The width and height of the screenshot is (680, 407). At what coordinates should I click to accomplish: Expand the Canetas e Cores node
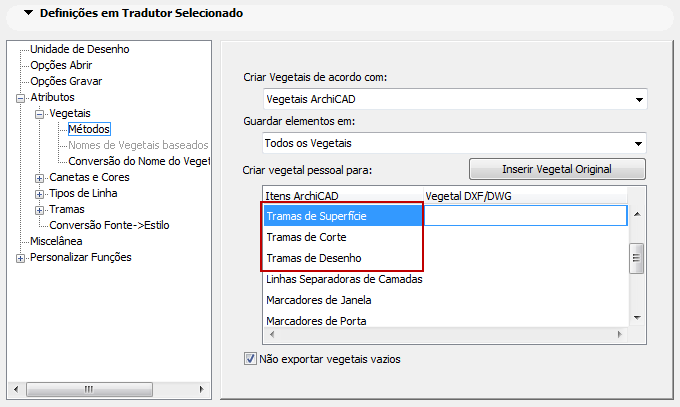tap(40, 177)
